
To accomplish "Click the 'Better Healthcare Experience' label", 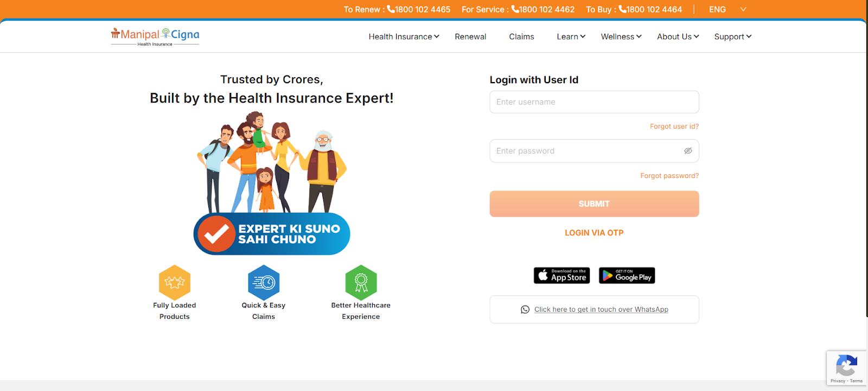I will 361,311.
